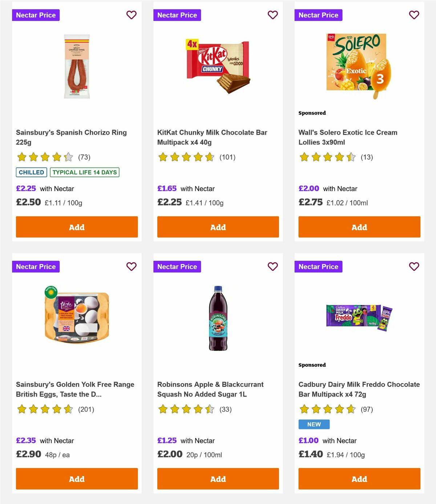
Task: Open the KitKat Chunky product title link
Action: pos(212,137)
